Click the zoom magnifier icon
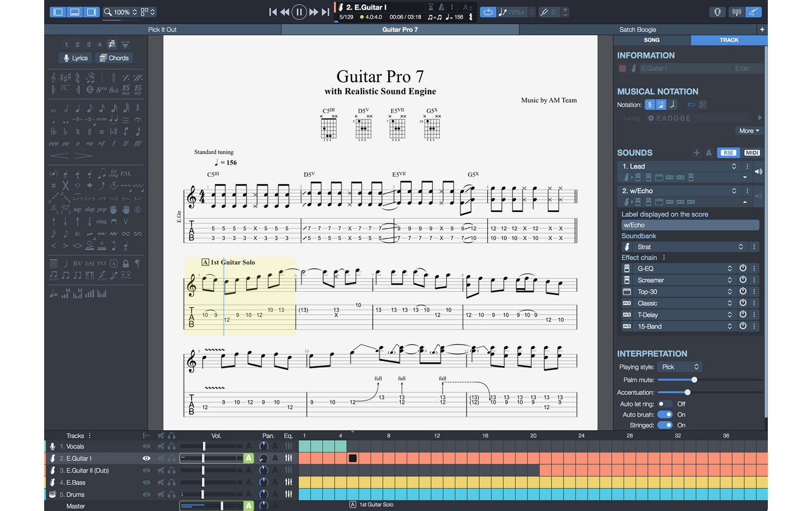This screenshot has height=511, width=812. (x=108, y=12)
